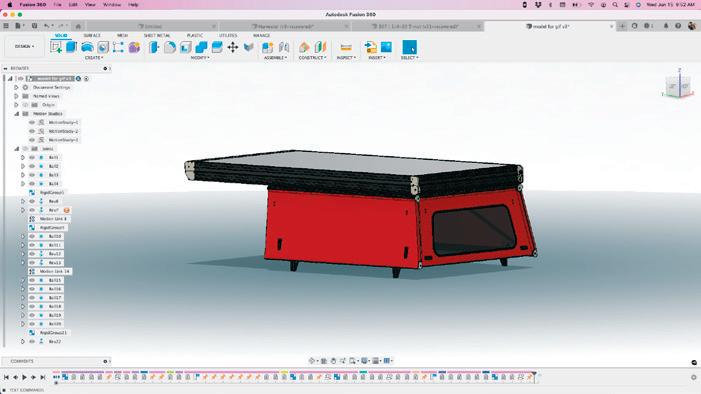Screen dimensions: 701x394
Task: Hide MotionStudy-1 using its eye icon
Action: [32, 122]
